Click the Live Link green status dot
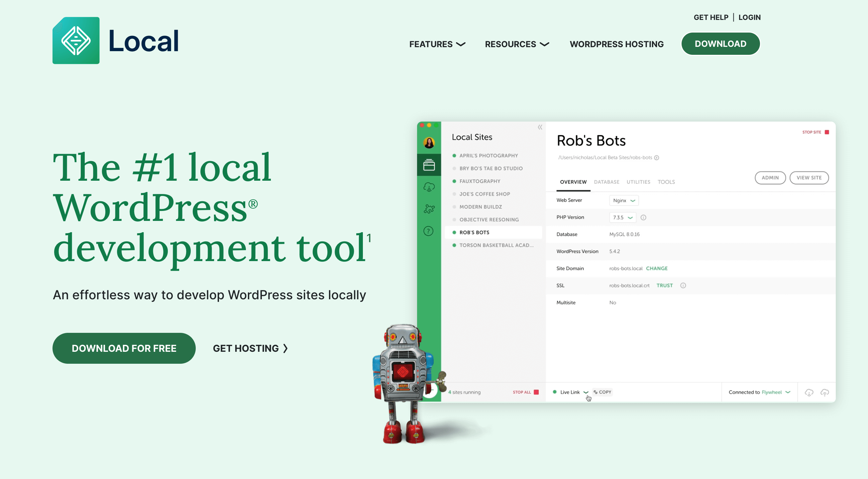 [x=555, y=392]
